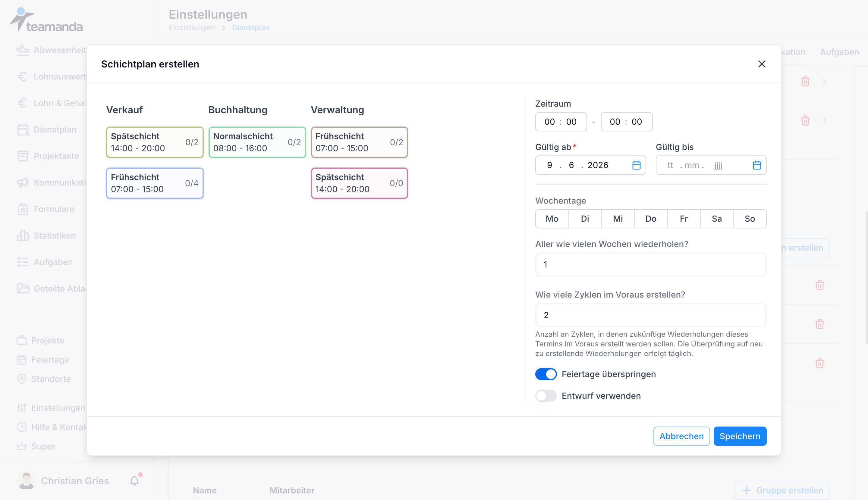Select weekday Fr
868x500 pixels.
tap(684, 219)
